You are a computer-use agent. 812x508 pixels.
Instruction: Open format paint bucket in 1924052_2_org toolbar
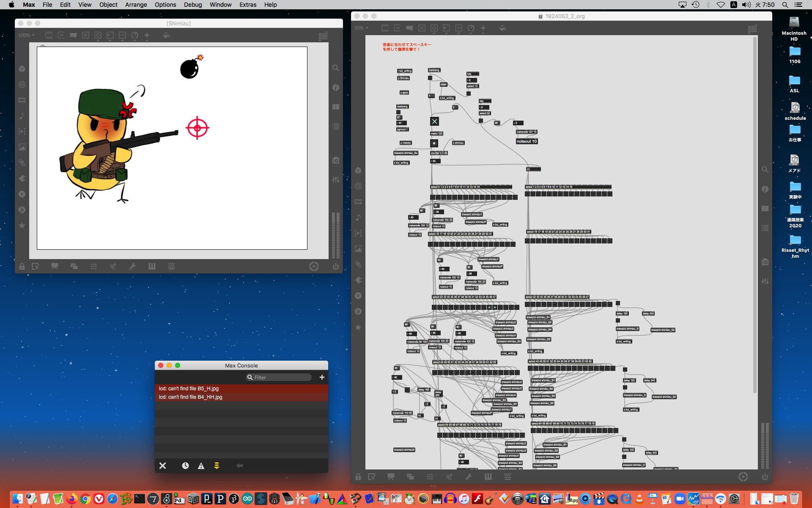(502, 28)
